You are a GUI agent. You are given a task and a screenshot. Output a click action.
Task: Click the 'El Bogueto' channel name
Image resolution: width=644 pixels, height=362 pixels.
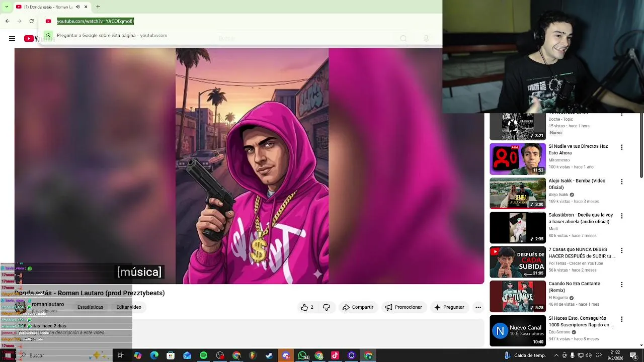click(x=558, y=298)
